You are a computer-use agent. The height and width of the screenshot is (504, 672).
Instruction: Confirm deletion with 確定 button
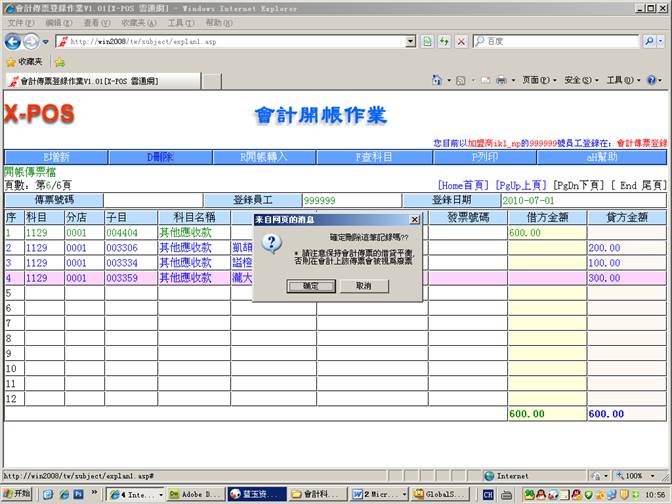304,286
